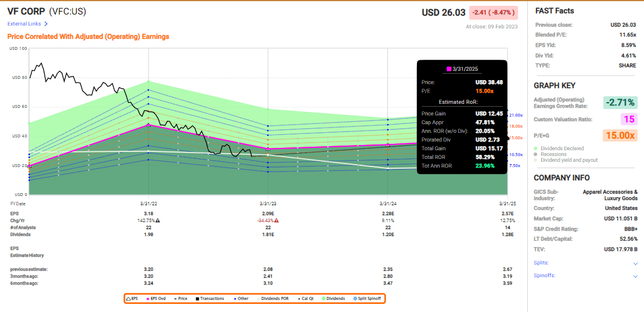Click the pale green Dividend yield dot
This screenshot has height=312, width=644.
535,160
